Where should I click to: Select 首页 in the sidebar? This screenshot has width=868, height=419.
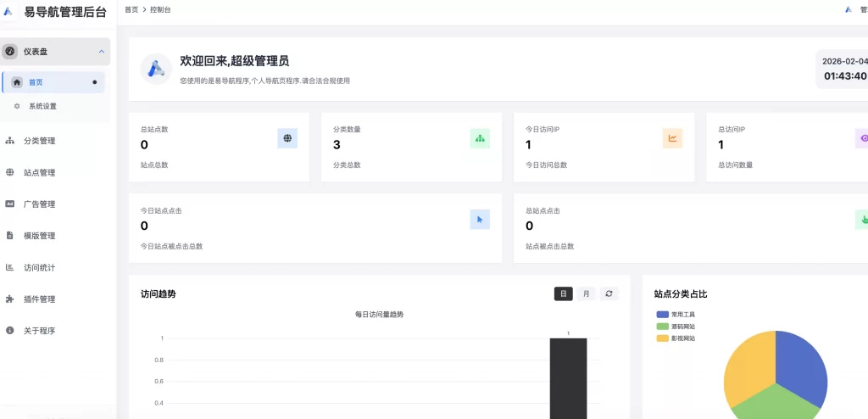point(53,82)
